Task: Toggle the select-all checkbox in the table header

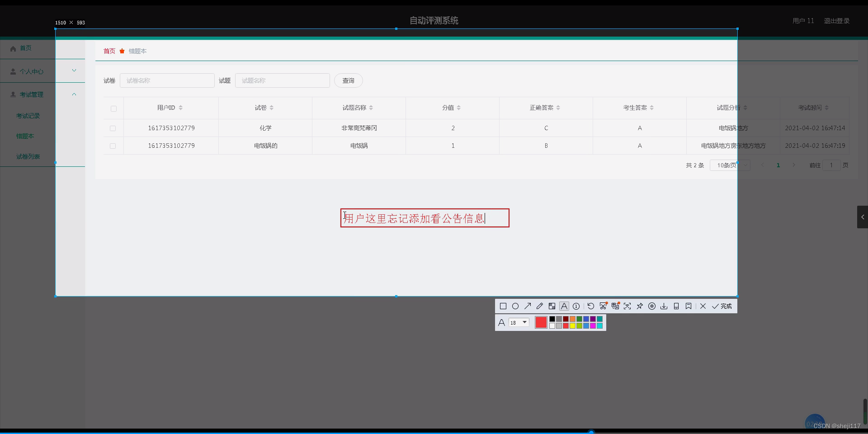Action: [113, 108]
